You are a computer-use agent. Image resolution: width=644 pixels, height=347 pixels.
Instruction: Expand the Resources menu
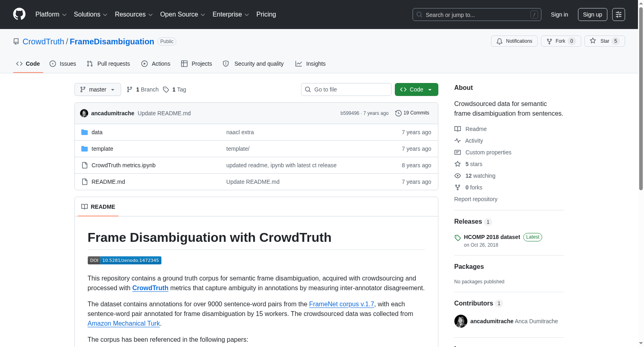click(x=134, y=15)
